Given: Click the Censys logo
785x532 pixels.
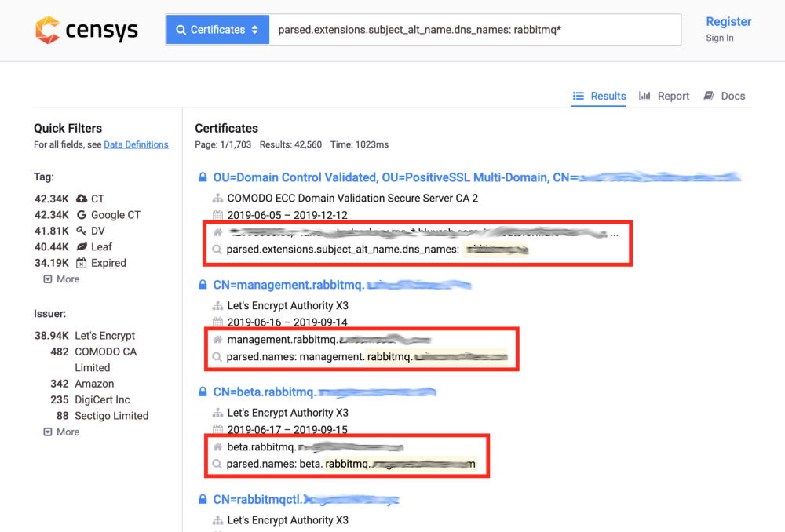Looking at the screenshot, I should (x=86, y=30).
